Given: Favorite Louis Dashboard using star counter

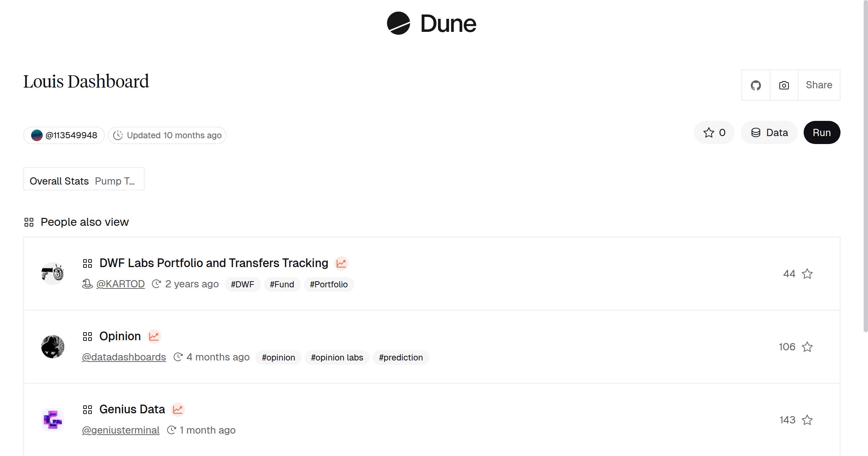Looking at the screenshot, I should (714, 133).
